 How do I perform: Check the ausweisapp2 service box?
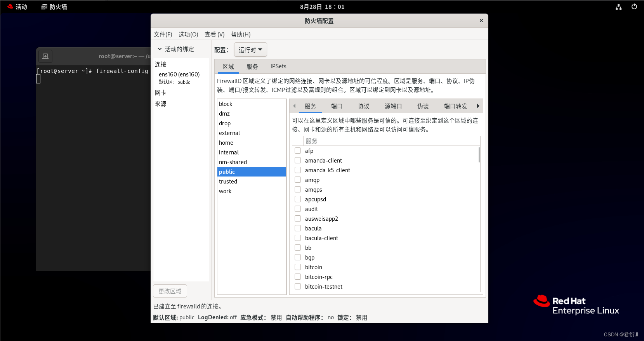click(298, 218)
